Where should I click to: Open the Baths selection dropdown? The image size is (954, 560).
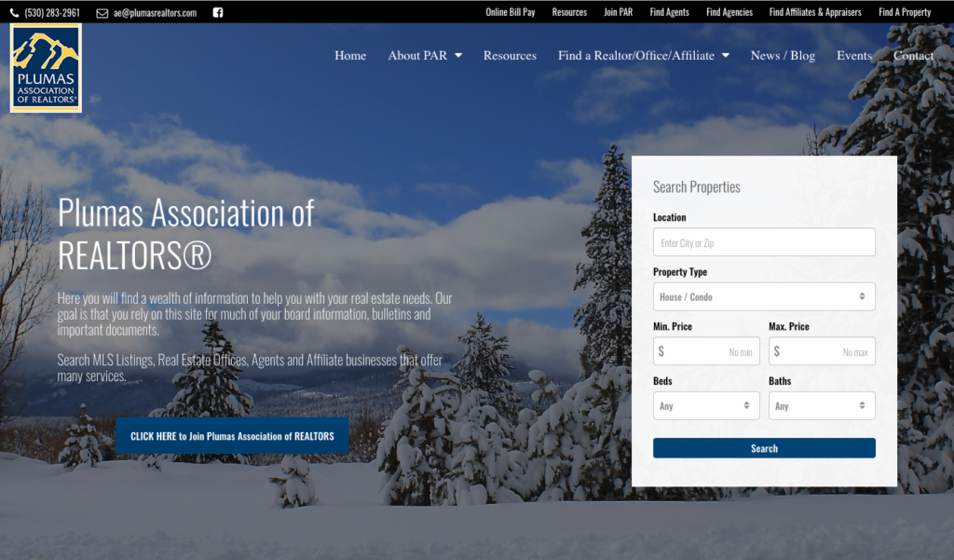tap(821, 406)
